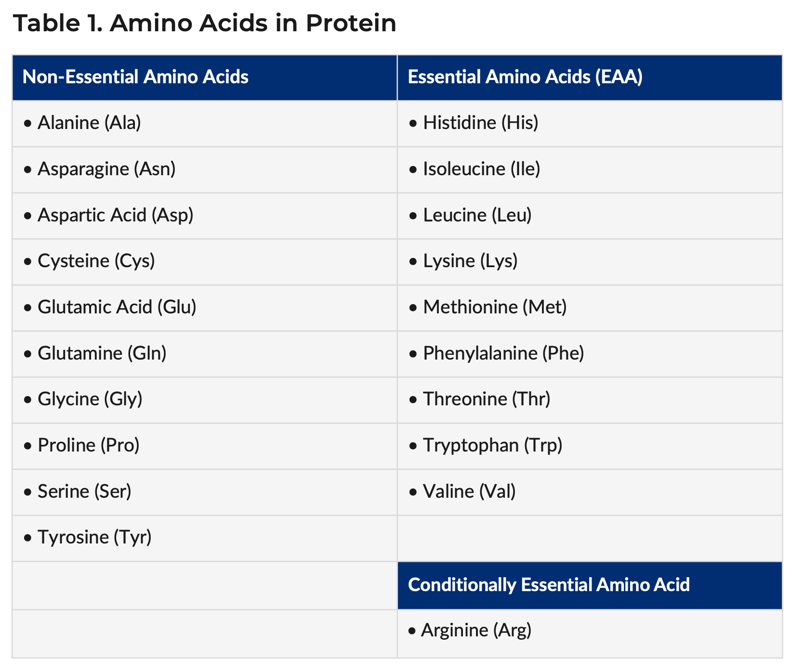Select the Cysteine (Cys) row
Screen dimensions: 791x672
(96, 261)
